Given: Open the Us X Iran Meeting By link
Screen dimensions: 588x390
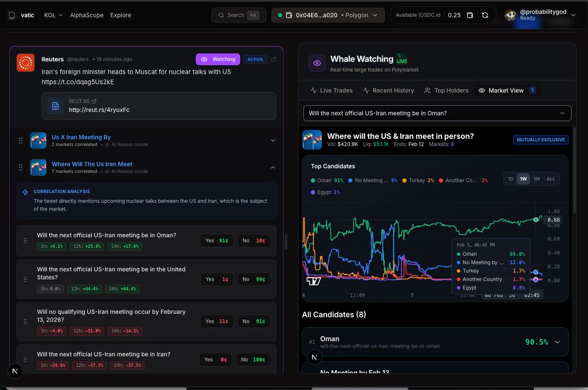Looking at the screenshot, I should pyautogui.click(x=81, y=137).
